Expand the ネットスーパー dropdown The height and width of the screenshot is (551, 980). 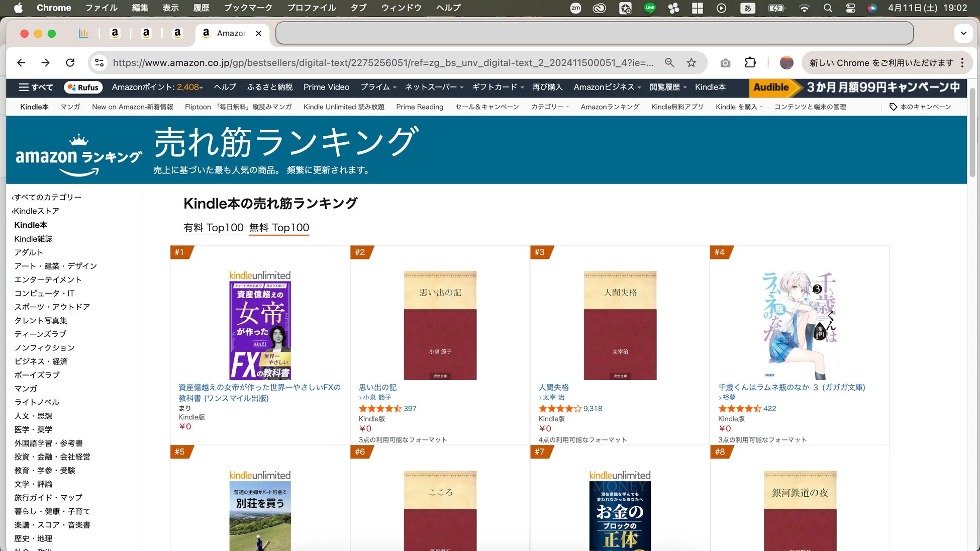tap(434, 87)
